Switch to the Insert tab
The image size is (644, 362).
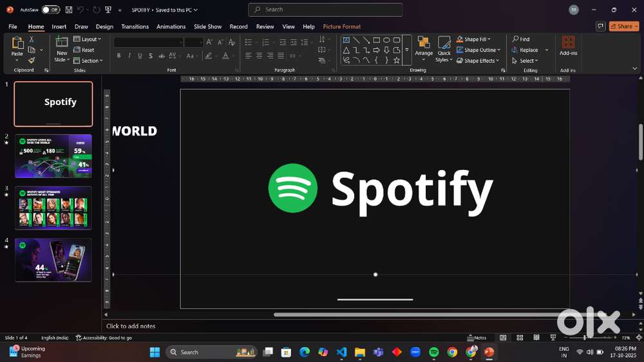59,26
